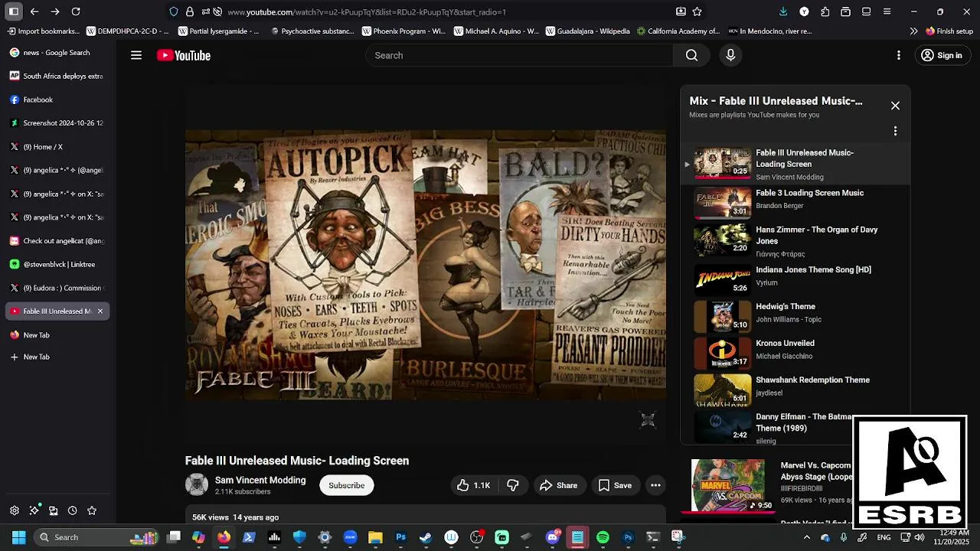Open YouTube guide hamburger menu
The width and height of the screenshot is (980, 551).
click(x=136, y=55)
